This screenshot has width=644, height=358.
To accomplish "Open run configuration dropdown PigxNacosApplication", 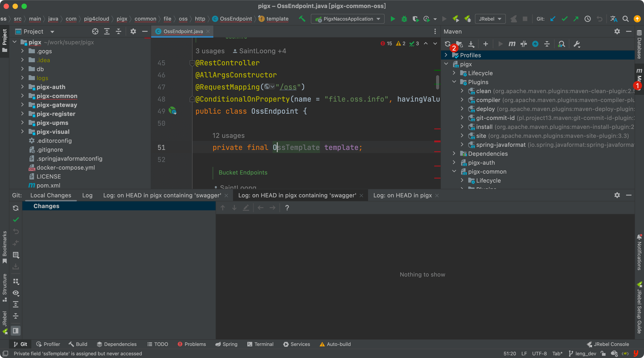I will 347,19.
